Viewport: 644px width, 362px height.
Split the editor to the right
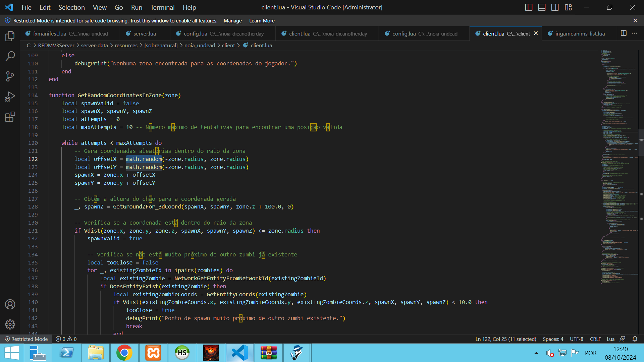coord(624,33)
